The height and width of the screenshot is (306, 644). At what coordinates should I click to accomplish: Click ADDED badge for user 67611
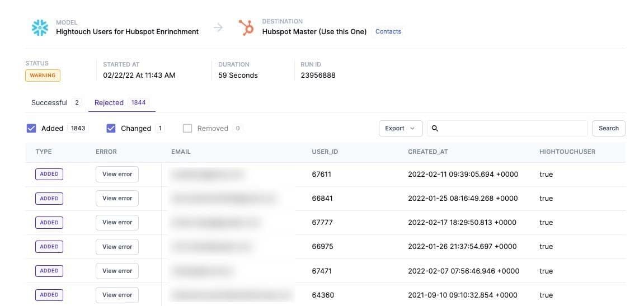[49, 174]
